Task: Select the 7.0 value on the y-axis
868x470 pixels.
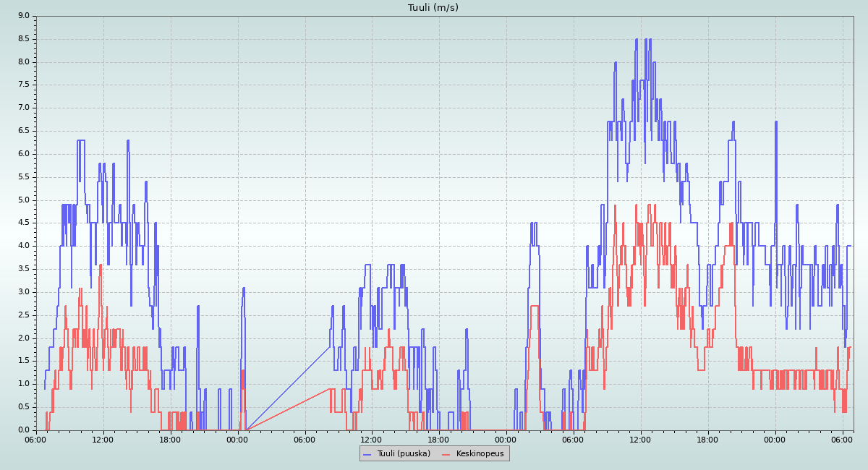Action: click(23, 108)
